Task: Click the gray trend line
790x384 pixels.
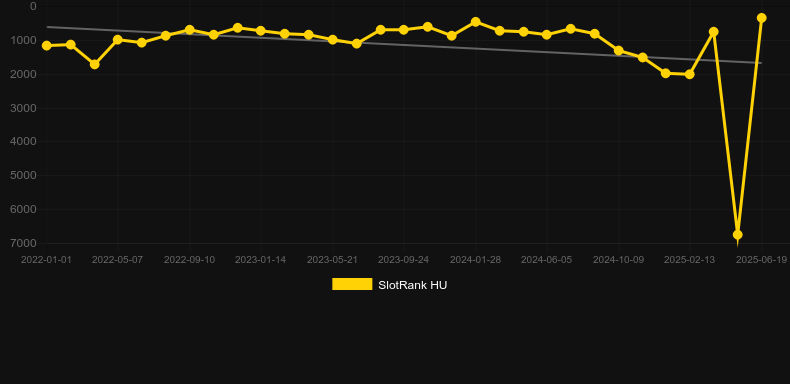Action: pos(403,44)
